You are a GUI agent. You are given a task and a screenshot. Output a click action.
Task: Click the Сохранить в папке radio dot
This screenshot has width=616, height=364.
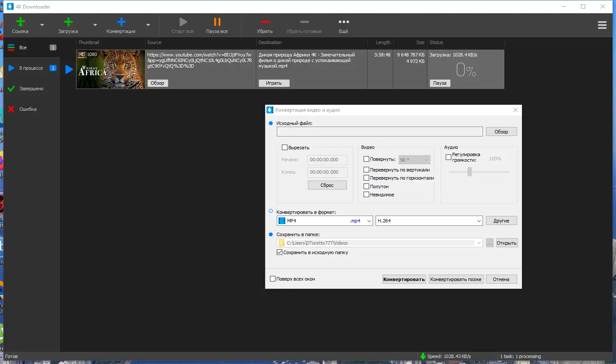pos(271,234)
